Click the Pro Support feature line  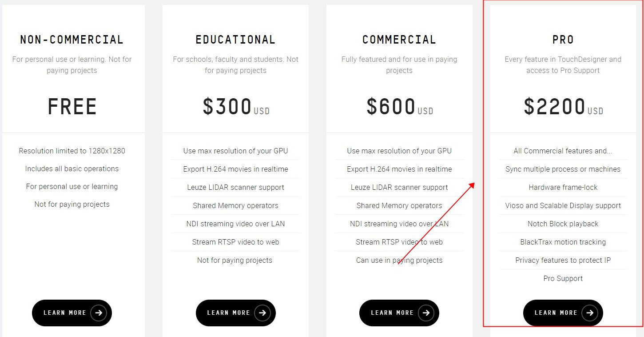pyautogui.click(x=563, y=278)
